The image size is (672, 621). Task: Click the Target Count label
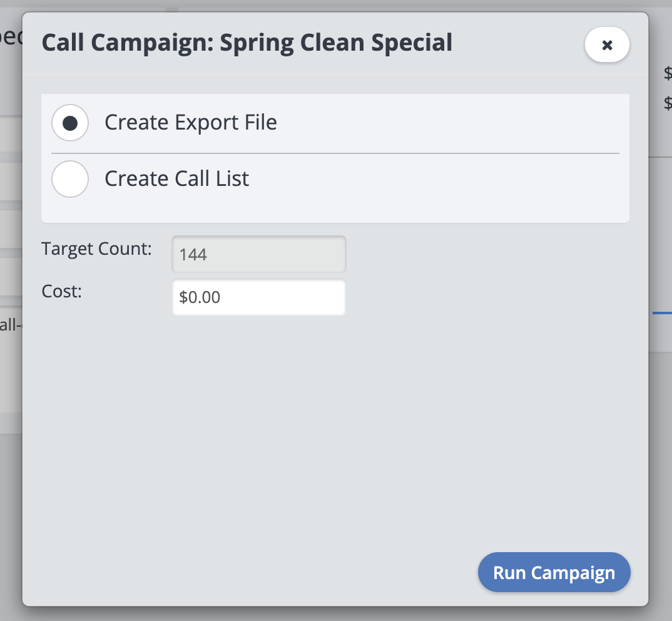[x=96, y=249]
